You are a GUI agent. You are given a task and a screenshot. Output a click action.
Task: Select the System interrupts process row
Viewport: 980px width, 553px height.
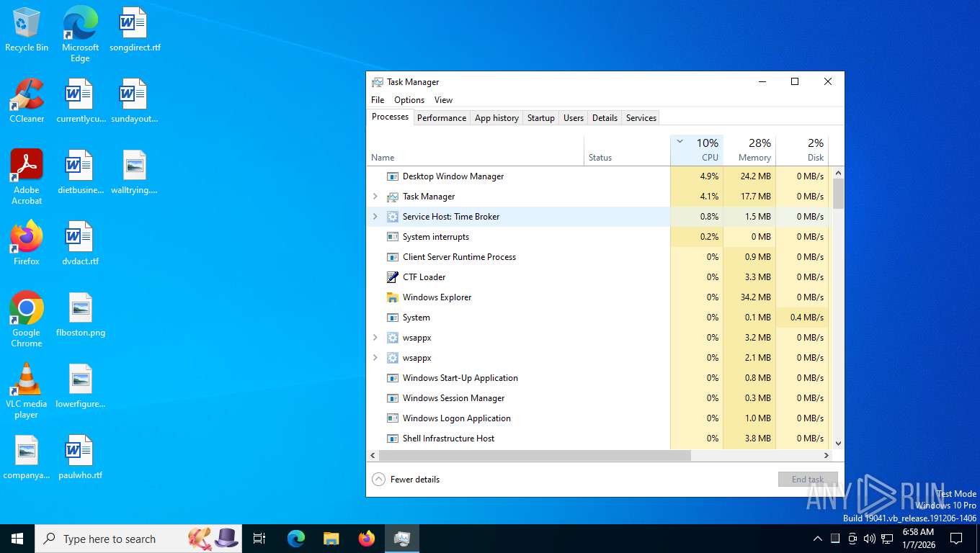pyautogui.click(x=598, y=237)
